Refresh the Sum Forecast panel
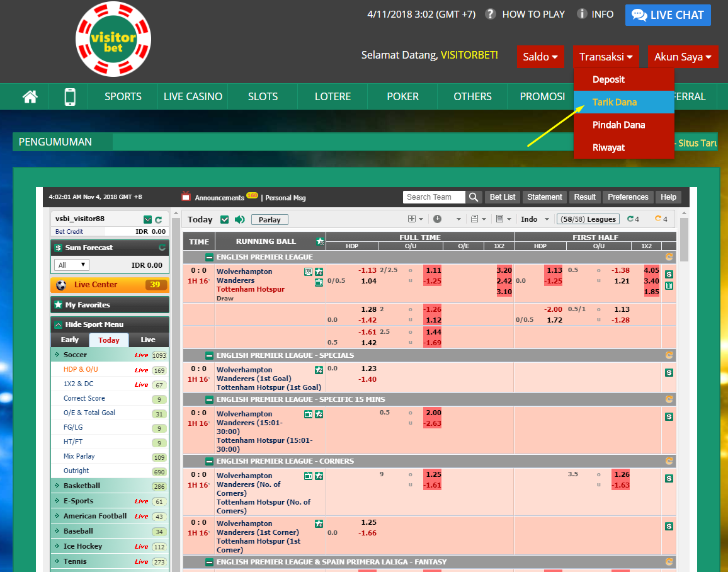This screenshot has width=728, height=572. (162, 248)
